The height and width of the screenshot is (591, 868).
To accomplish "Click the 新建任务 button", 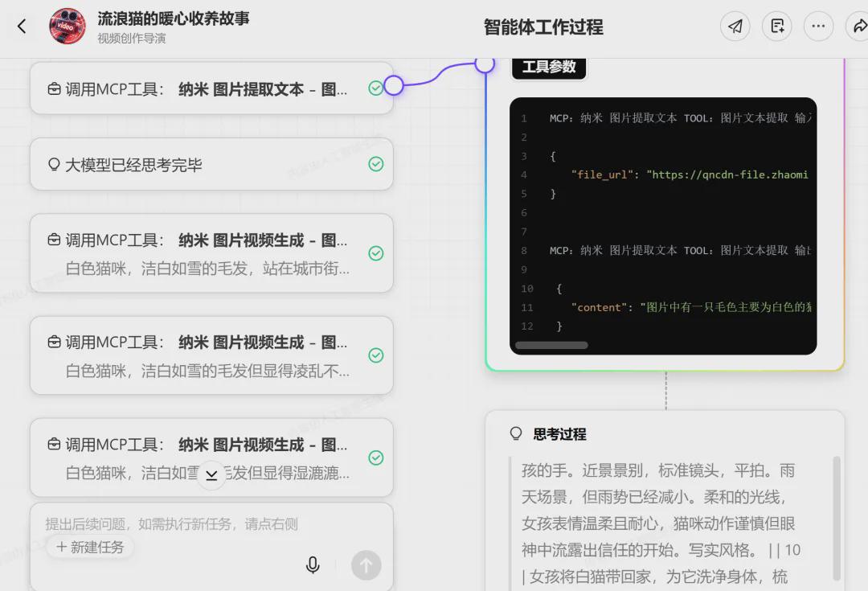I will pos(90,548).
